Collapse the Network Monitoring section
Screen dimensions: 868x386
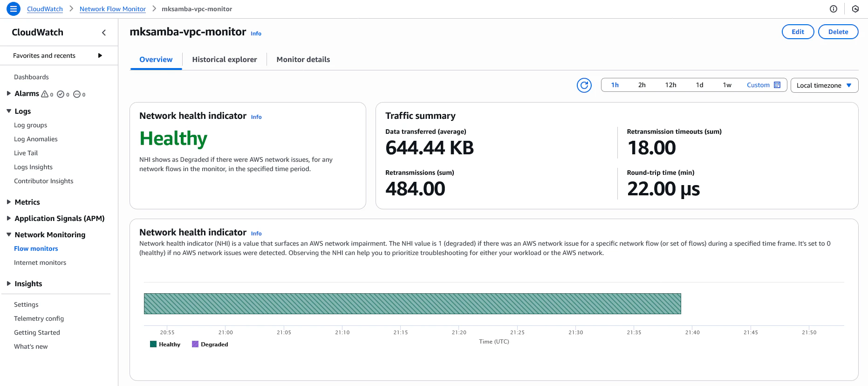pyautogui.click(x=9, y=234)
